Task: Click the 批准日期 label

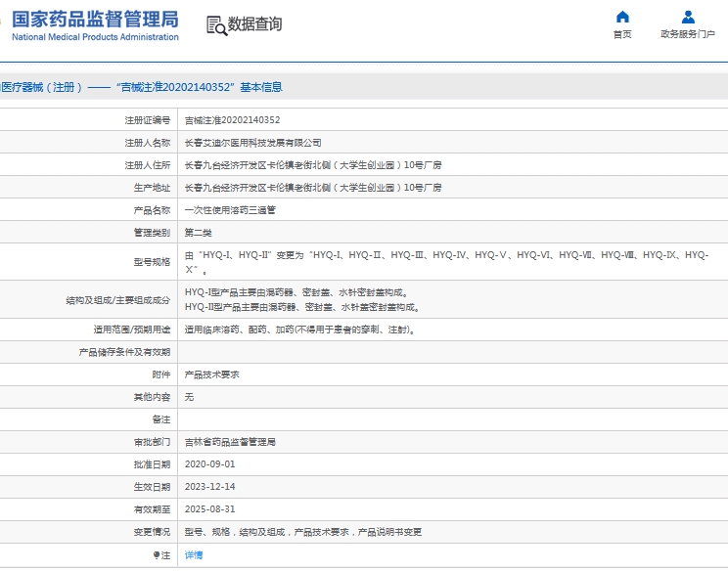Action: (153, 464)
